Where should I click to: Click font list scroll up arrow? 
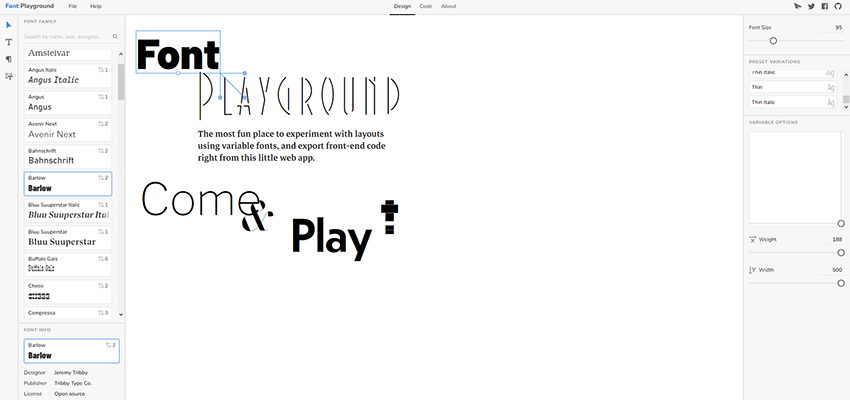coord(121,54)
